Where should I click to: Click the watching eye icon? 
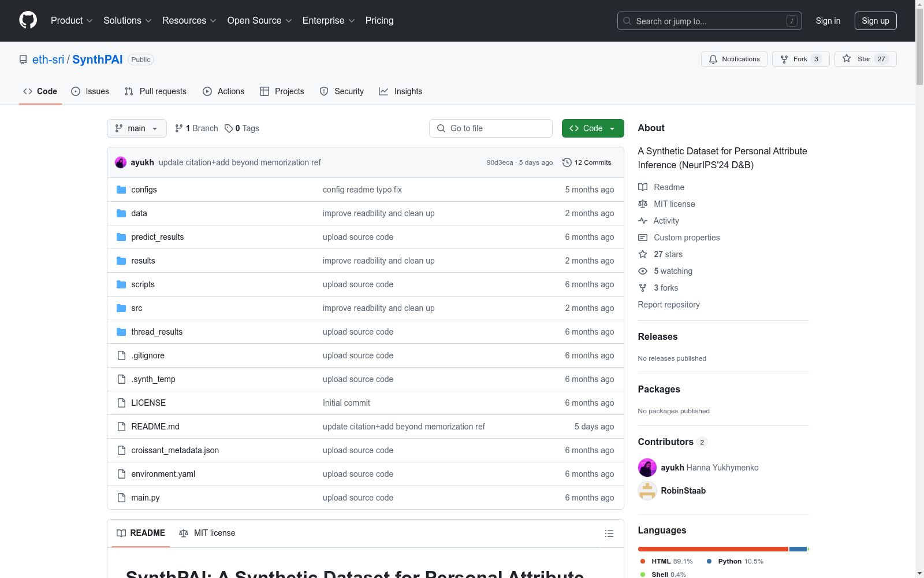(x=643, y=271)
